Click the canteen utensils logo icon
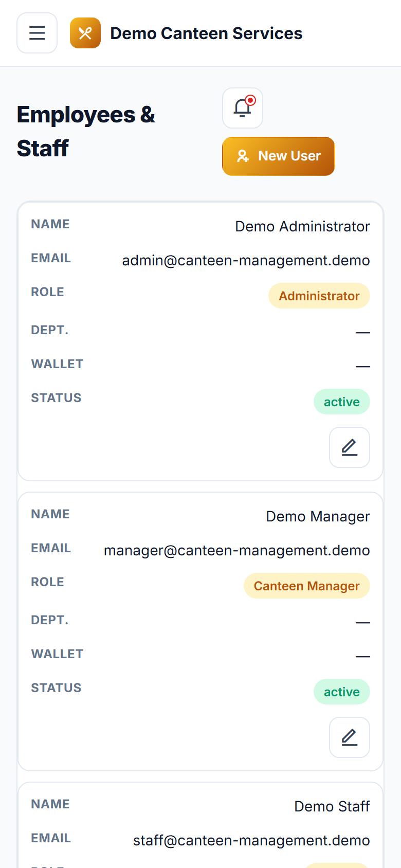The image size is (401, 868). coord(85,33)
